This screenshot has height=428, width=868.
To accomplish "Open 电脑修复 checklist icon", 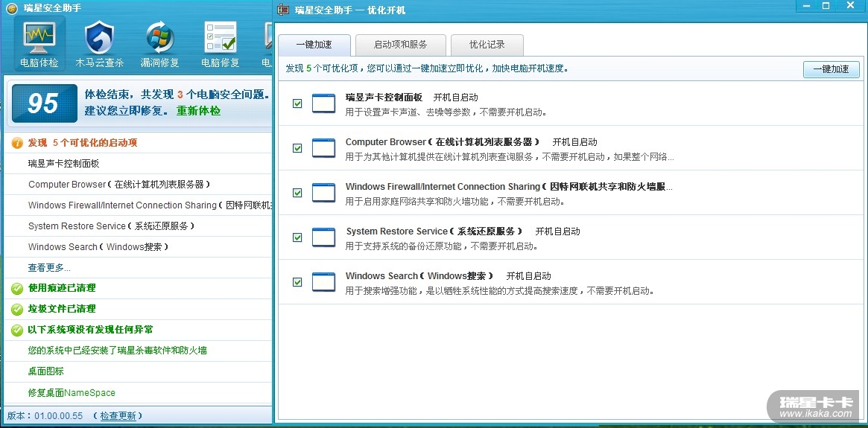I will point(221,38).
